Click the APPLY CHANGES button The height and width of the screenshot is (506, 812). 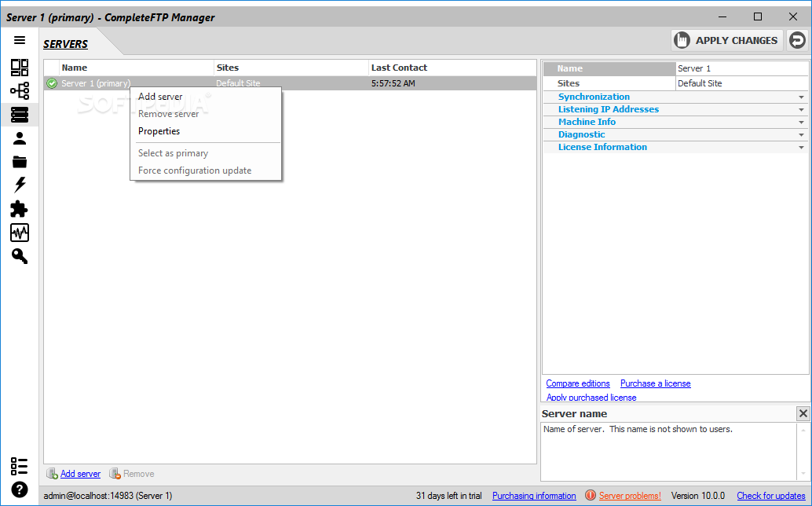click(x=727, y=40)
